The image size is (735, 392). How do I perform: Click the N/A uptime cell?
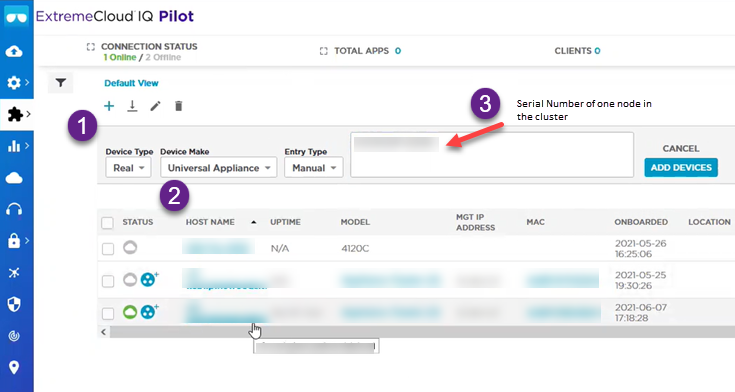(280, 249)
